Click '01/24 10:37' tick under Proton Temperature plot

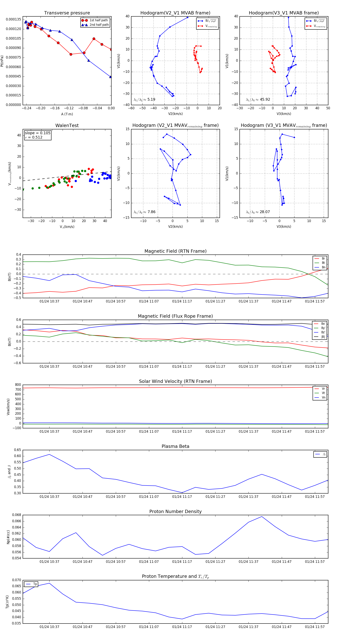point(50,627)
